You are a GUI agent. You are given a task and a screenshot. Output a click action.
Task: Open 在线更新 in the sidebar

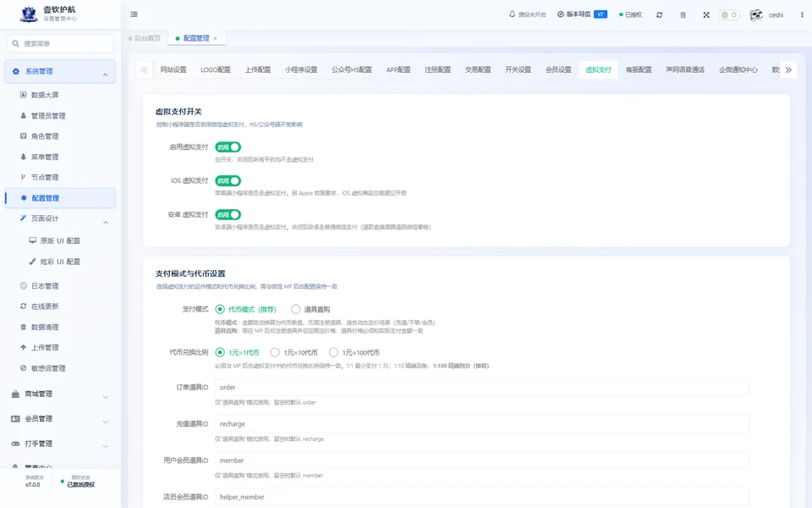tap(45, 306)
